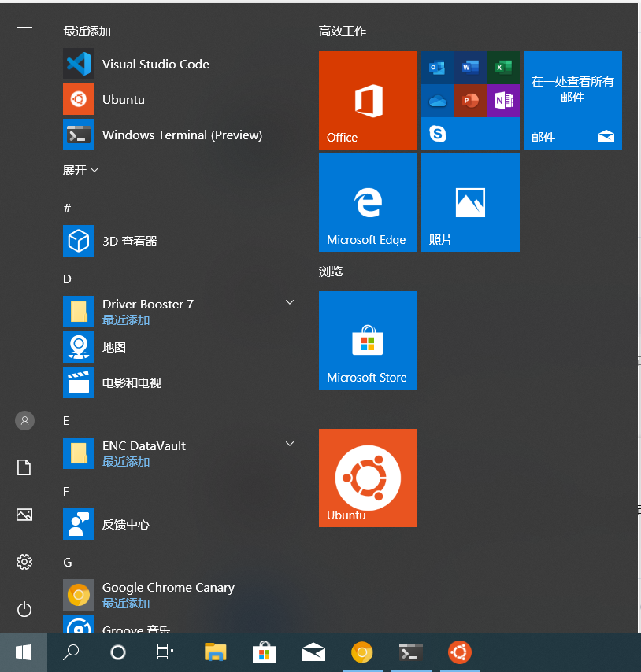Open the 地图 maps app
This screenshot has height=672, width=641.
(180, 347)
